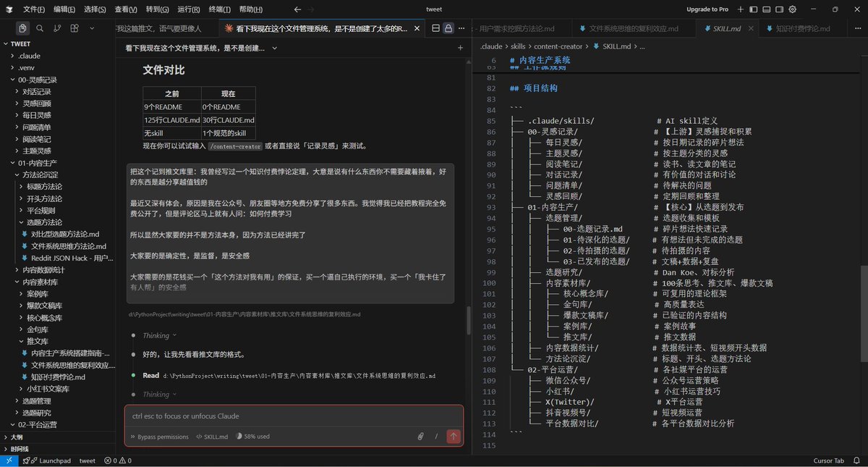Send message with red arrow button

454,436
